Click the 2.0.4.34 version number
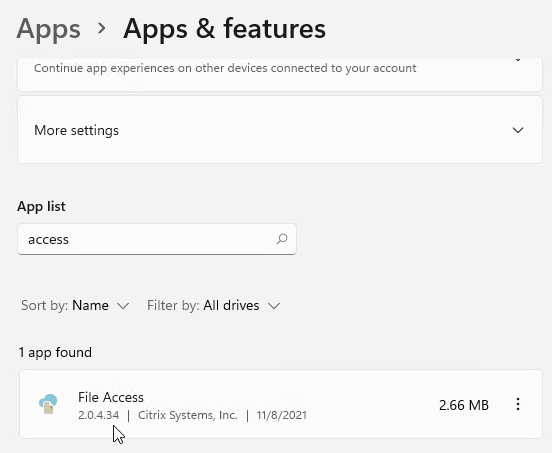Viewport: 552px width, 453px height. coord(99,415)
